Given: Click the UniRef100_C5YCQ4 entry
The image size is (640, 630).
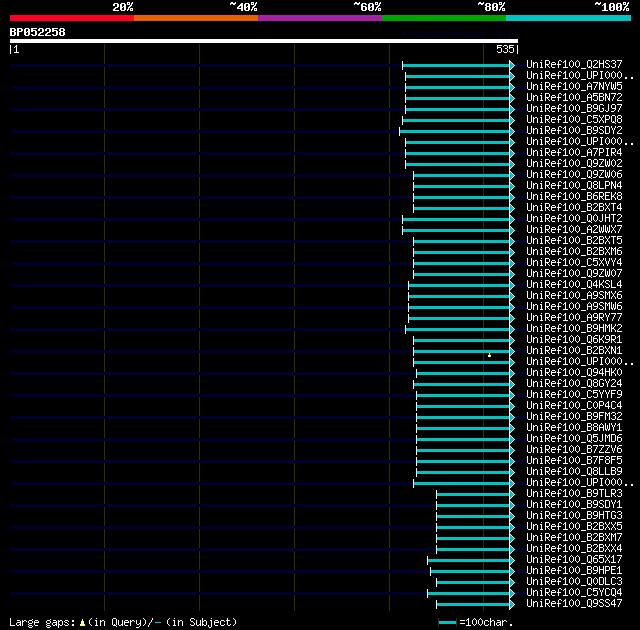Looking at the screenshot, I should point(574,593).
